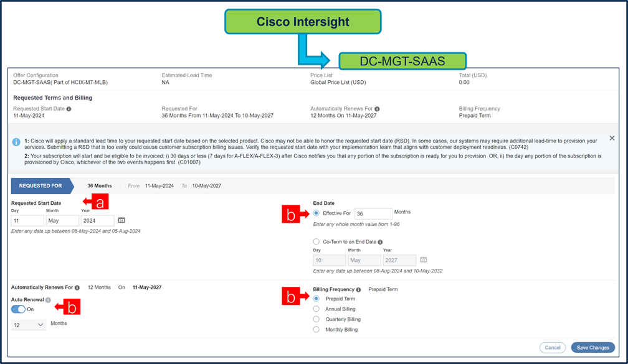This screenshot has width=628, height=364.
Task: Click info icon next to Billing Frequency
Action: 358,289
